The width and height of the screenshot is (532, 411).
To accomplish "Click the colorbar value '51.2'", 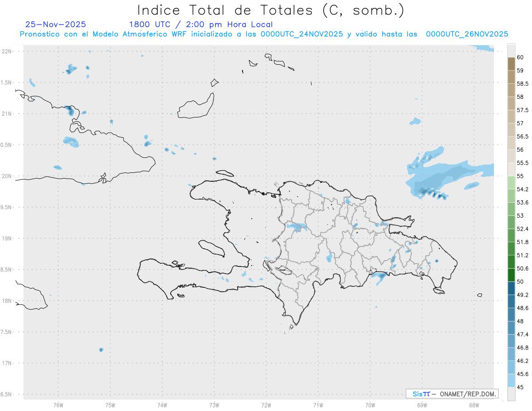I will pyautogui.click(x=522, y=255).
